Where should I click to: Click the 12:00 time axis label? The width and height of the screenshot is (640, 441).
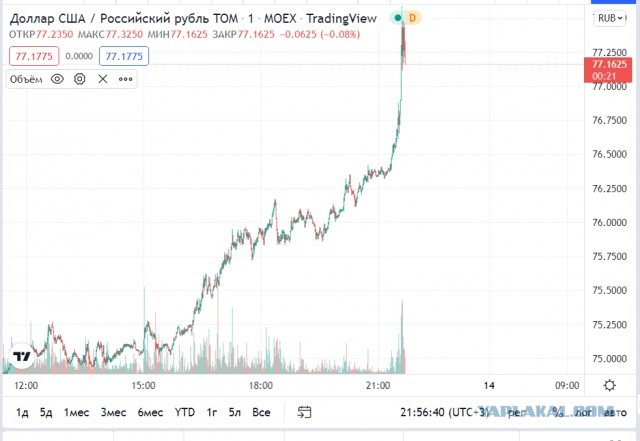pyautogui.click(x=26, y=385)
